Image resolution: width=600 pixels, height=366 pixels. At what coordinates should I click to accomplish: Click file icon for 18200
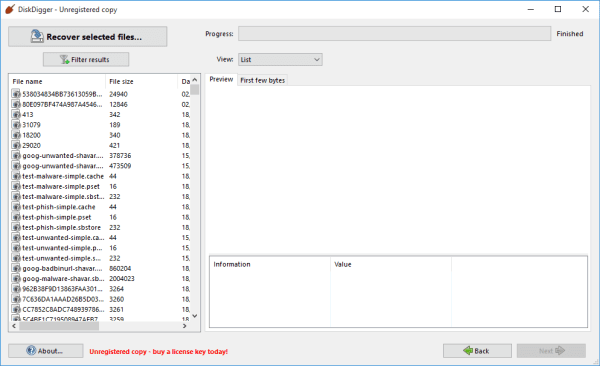(x=16, y=135)
